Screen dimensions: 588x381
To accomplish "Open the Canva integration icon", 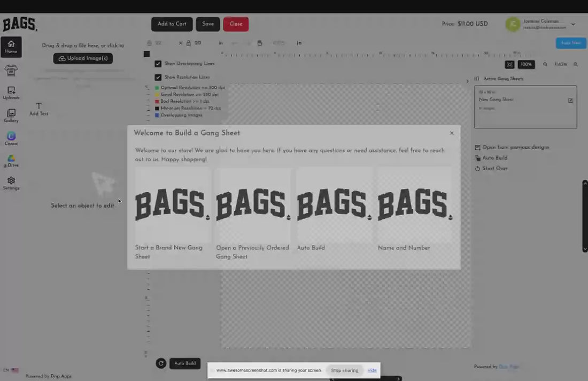I will pos(11,138).
